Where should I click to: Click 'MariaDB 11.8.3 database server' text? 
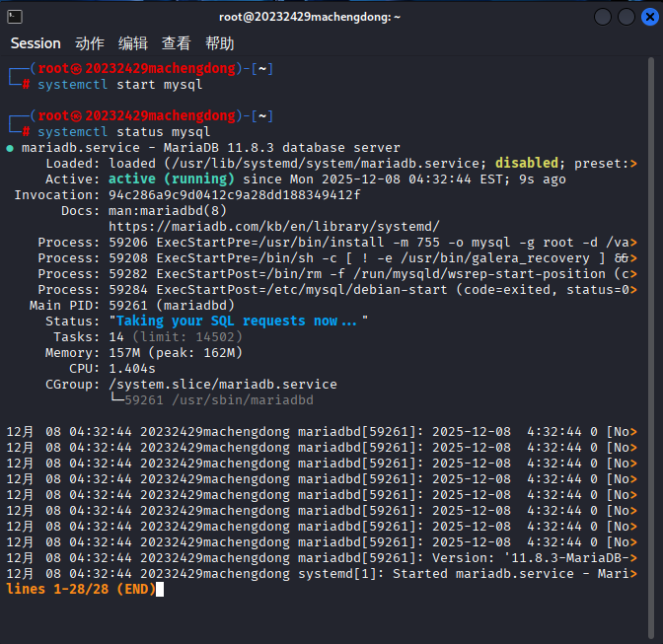(281, 148)
